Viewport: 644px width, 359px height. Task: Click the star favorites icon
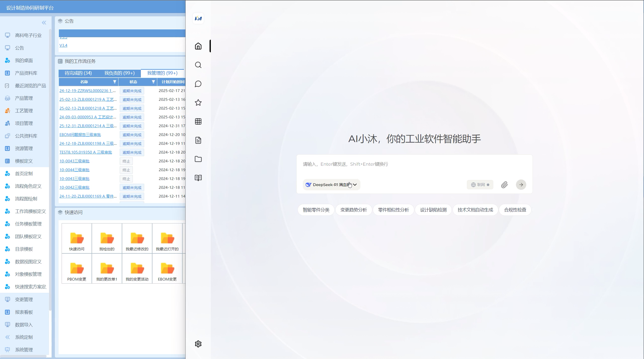tap(198, 103)
